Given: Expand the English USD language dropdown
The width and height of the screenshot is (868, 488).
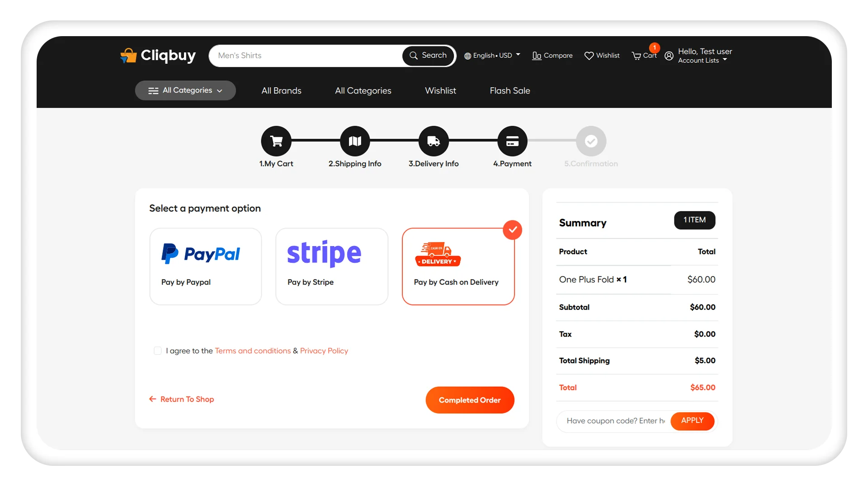Looking at the screenshot, I should [x=491, y=55].
